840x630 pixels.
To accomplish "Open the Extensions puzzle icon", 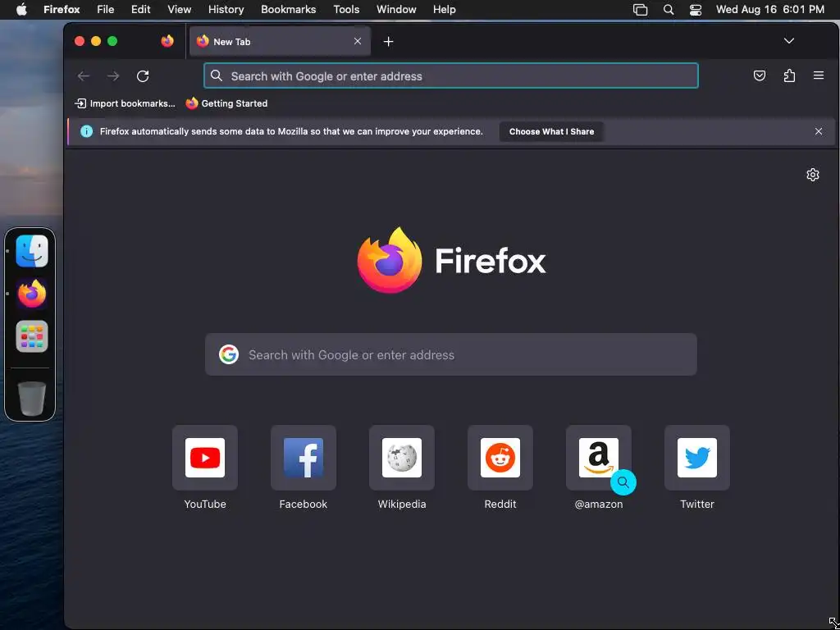I will pyautogui.click(x=789, y=75).
